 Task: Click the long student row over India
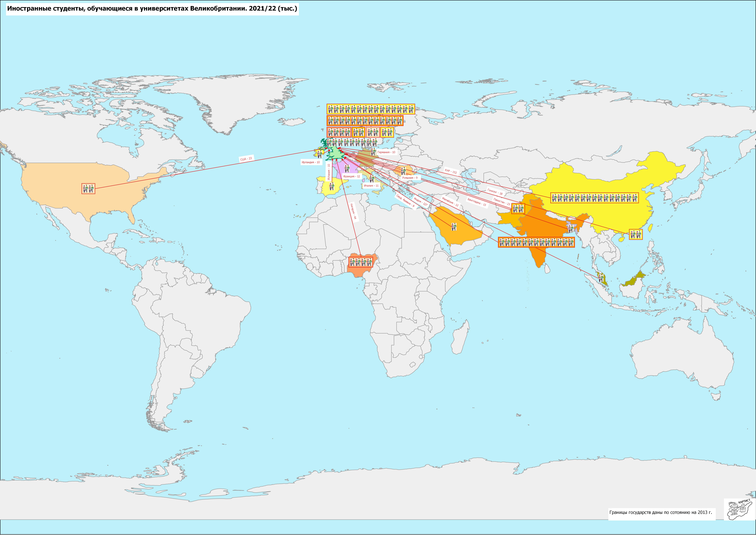pyautogui.click(x=536, y=242)
